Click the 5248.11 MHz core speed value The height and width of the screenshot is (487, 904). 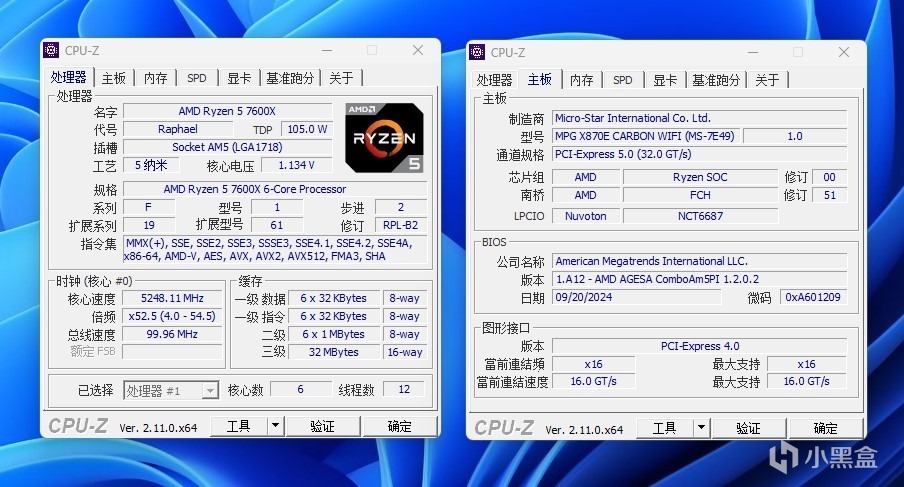[x=172, y=298]
